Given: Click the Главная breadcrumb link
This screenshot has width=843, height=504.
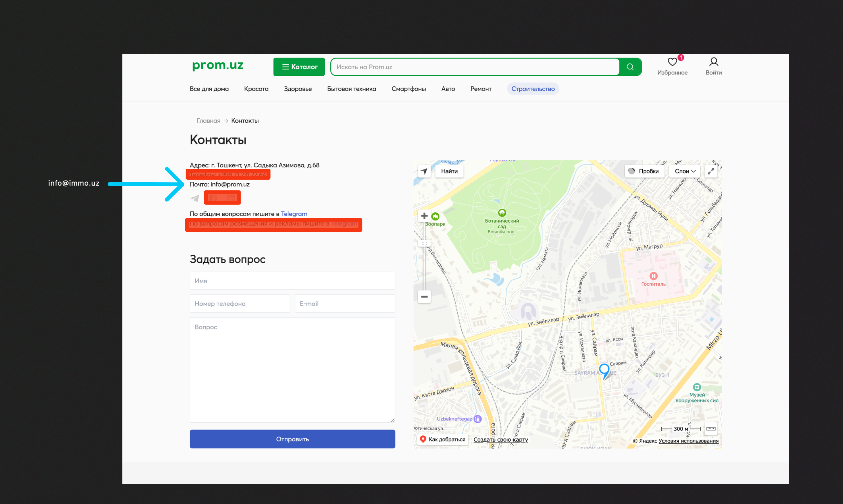Looking at the screenshot, I should click(208, 121).
